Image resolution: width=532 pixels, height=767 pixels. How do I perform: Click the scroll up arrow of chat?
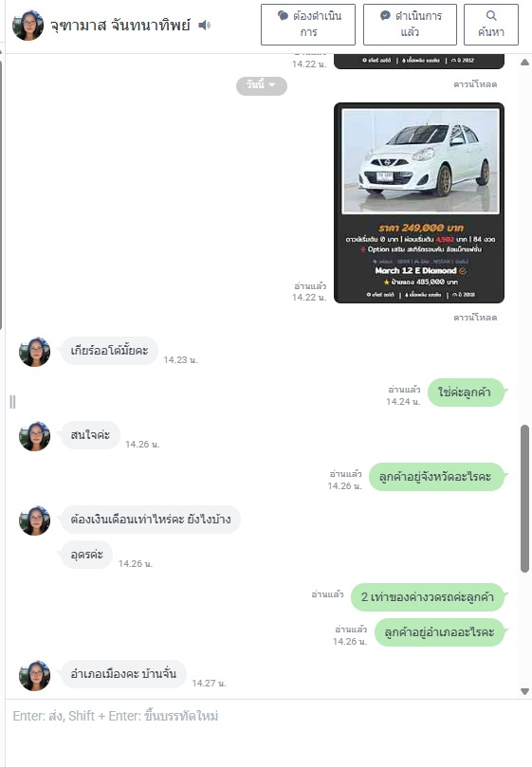pyautogui.click(x=524, y=63)
